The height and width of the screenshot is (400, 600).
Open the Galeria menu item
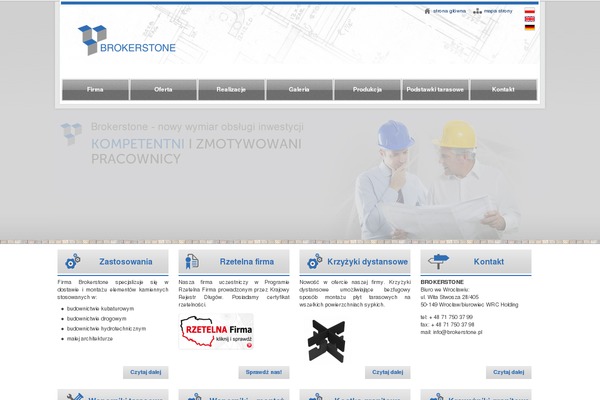[x=299, y=90]
